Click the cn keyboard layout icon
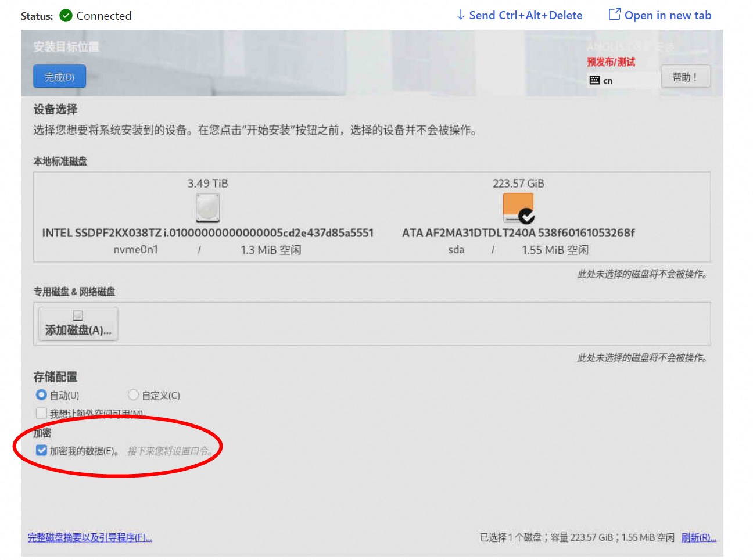This screenshot has width=753, height=560. tap(594, 80)
